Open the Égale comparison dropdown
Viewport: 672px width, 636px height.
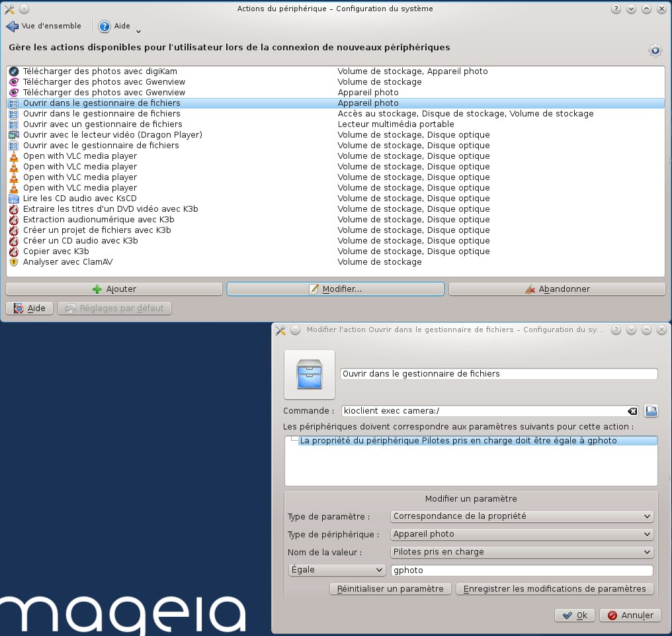337,570
